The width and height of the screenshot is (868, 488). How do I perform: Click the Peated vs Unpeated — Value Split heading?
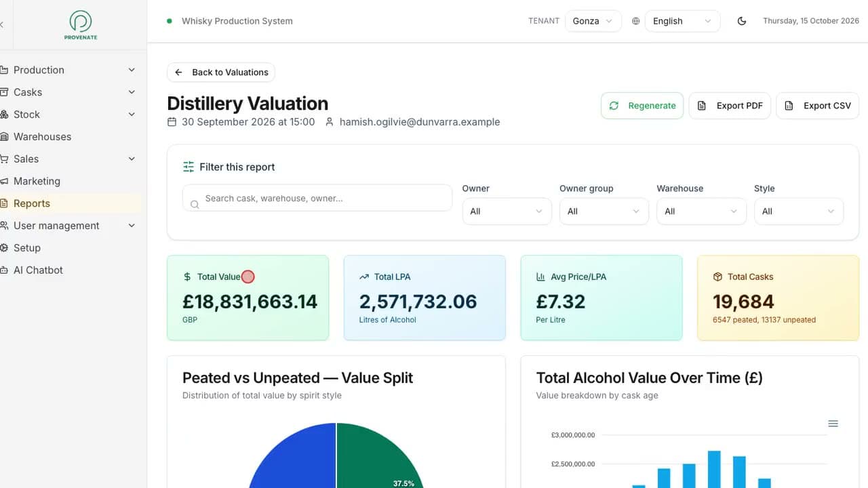298,378
